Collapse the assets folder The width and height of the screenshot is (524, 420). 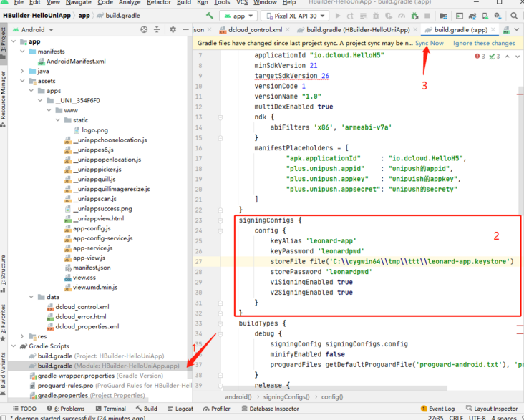click(22, 81)
